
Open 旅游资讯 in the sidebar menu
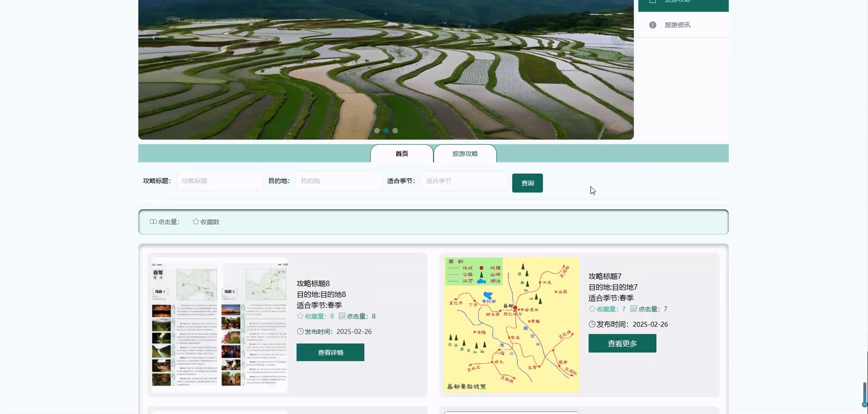pos(677,25)
